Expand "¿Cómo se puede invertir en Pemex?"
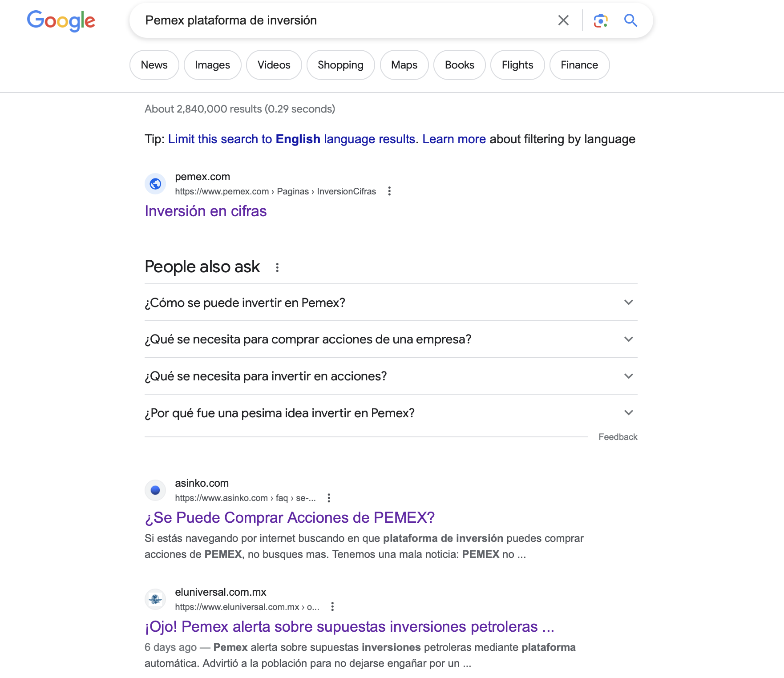784x678 pixels. pyautogui.click(x=391, y=303)
